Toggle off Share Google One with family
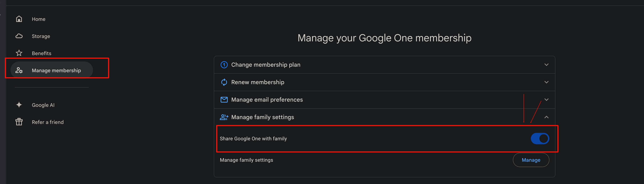 540,139
